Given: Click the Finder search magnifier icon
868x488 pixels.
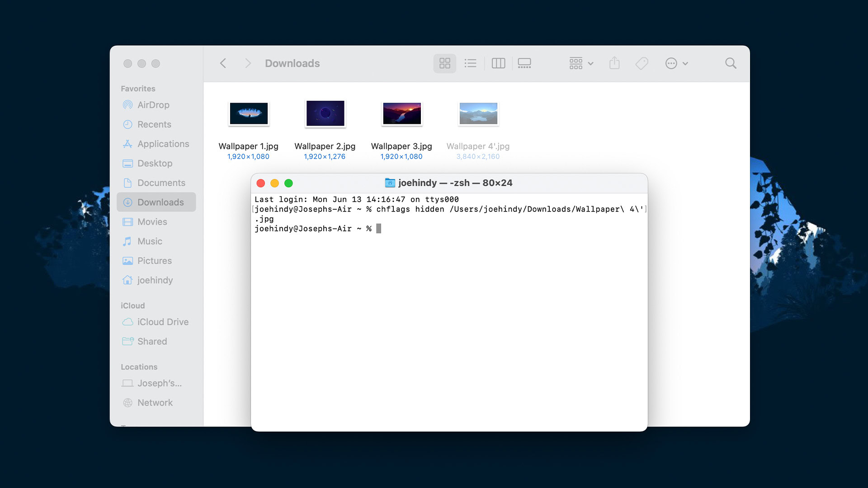Looking at the screenshot, I should 731,63.
